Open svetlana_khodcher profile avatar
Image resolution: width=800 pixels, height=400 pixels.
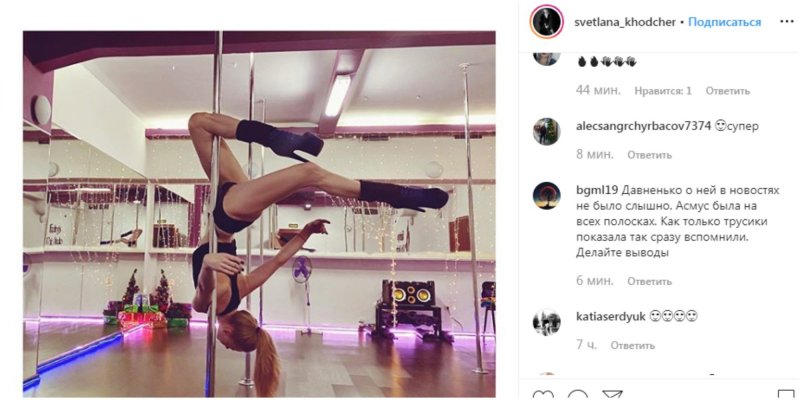pos(546,22)
